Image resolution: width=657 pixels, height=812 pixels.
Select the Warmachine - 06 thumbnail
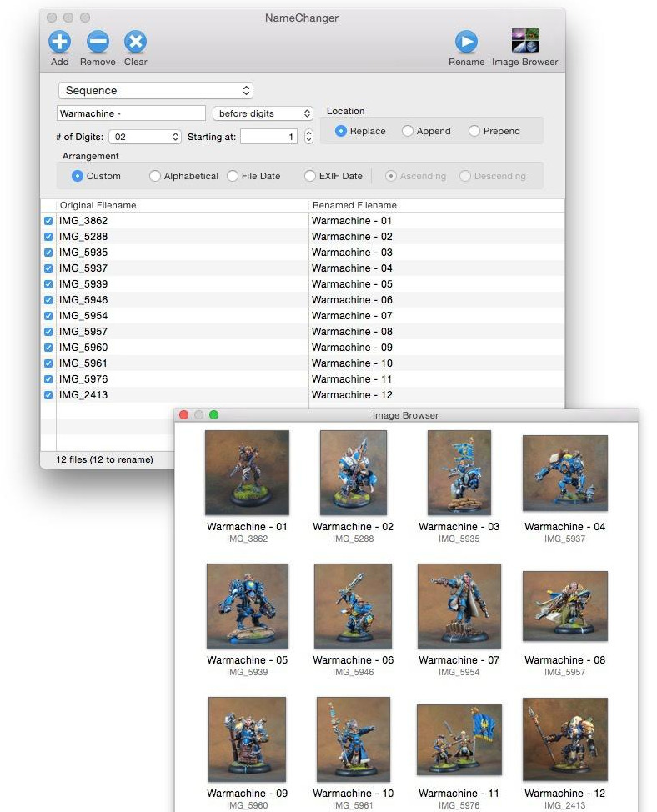pos(353,606)
